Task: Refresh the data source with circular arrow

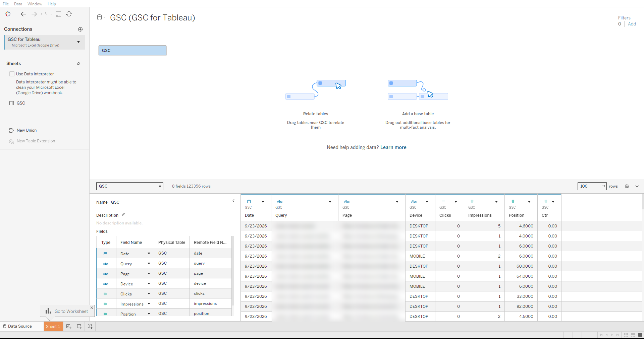Action: (x=69, y=14)
